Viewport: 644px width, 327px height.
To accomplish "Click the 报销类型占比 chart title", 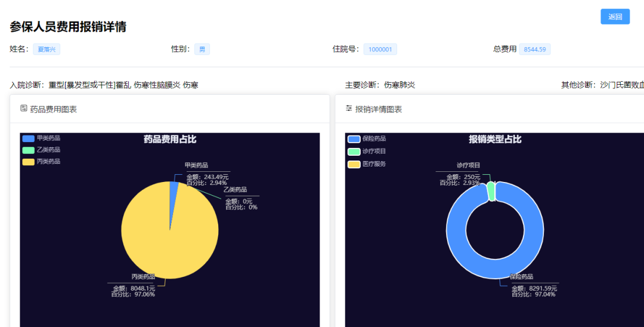I will tap(495, 139).
